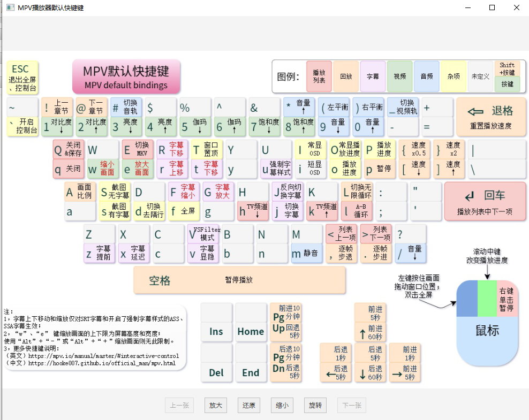Viewport: 529px width, 420px height.
Task: Click the Home key
Action: (x=251, y=332)
